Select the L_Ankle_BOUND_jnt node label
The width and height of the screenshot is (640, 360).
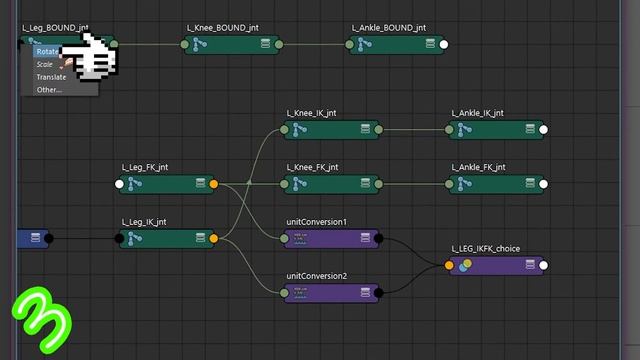[x=389, y=28]
